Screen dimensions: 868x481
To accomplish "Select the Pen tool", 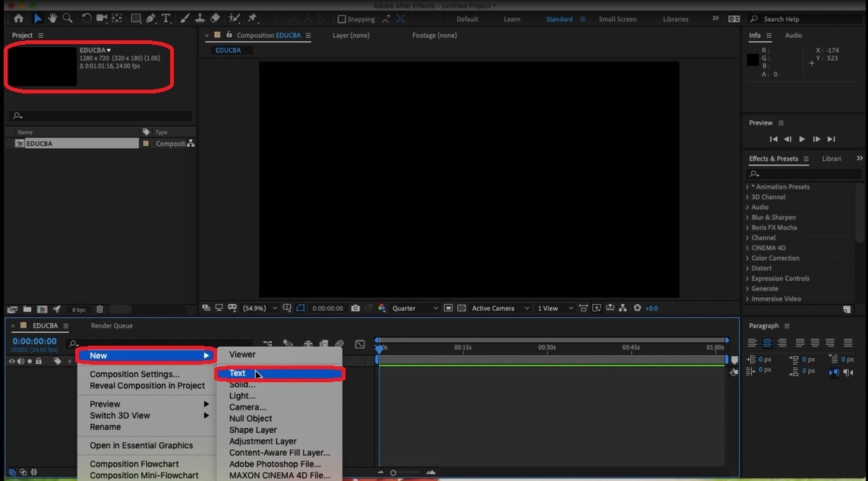I will click(x=150, y=18).
